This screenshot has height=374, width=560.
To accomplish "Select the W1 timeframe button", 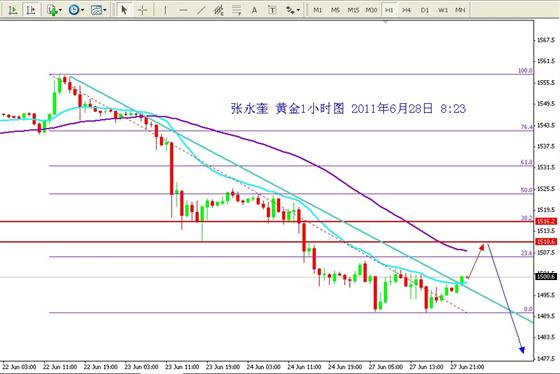I will pos(442,10).
